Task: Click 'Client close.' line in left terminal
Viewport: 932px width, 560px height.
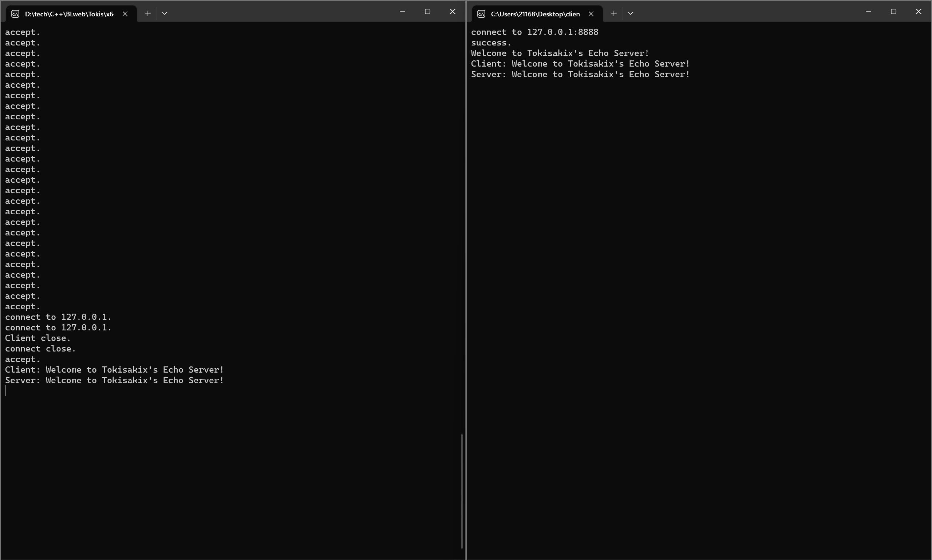Action: [x=38, y=338]
